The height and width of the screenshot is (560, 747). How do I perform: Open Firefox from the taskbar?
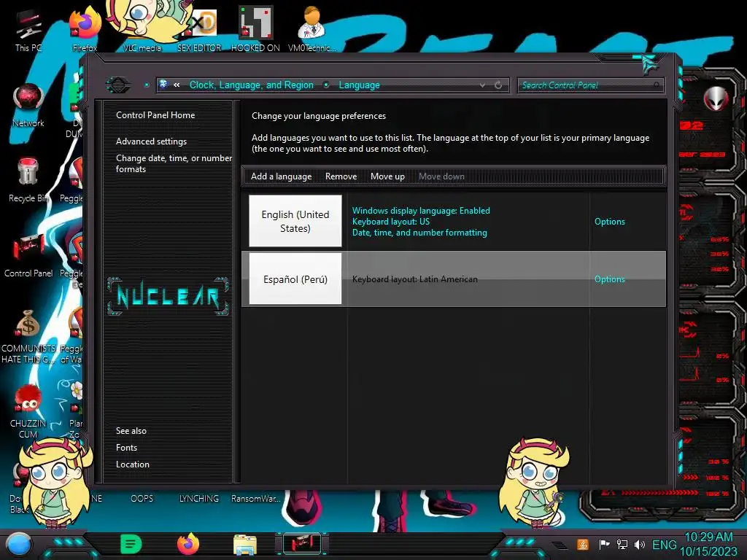click(x=188, y=544)
